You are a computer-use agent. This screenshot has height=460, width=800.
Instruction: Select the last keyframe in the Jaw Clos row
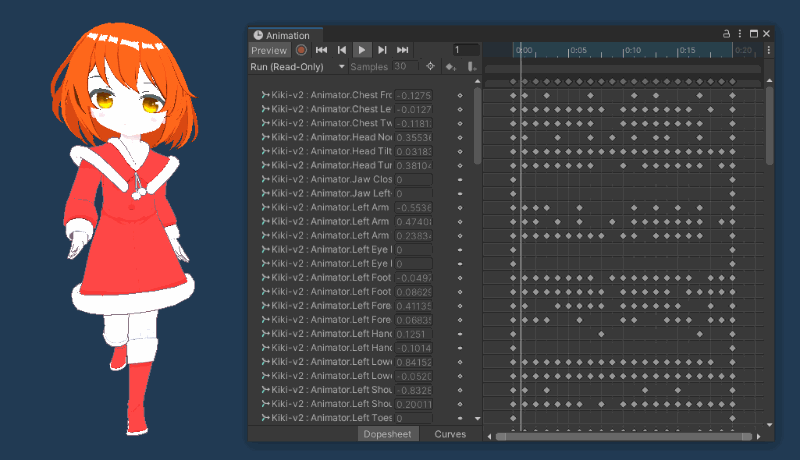tap(732, 180)
